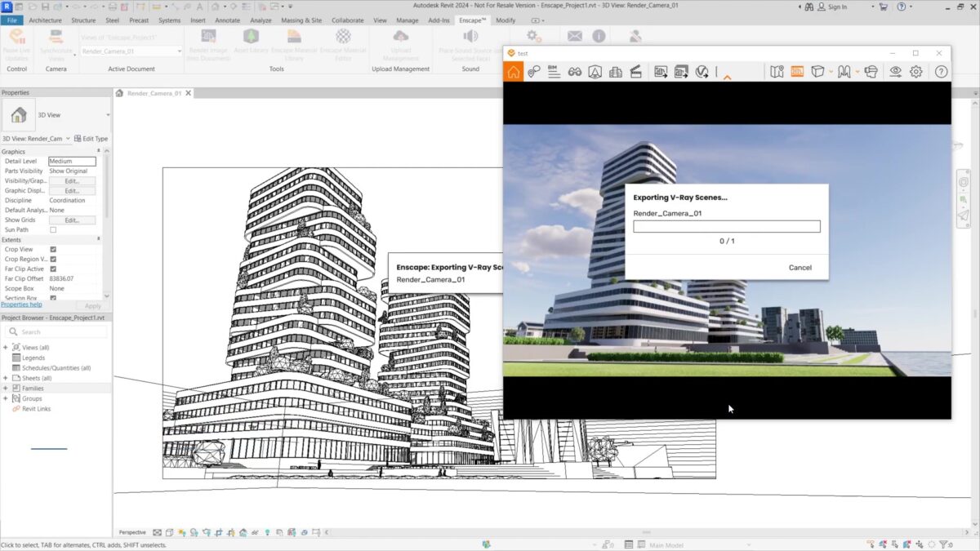This screenshot has width=980, height=551.
Task: Open the Architecture ribbon tab
Action: click(x=45, y=20)
